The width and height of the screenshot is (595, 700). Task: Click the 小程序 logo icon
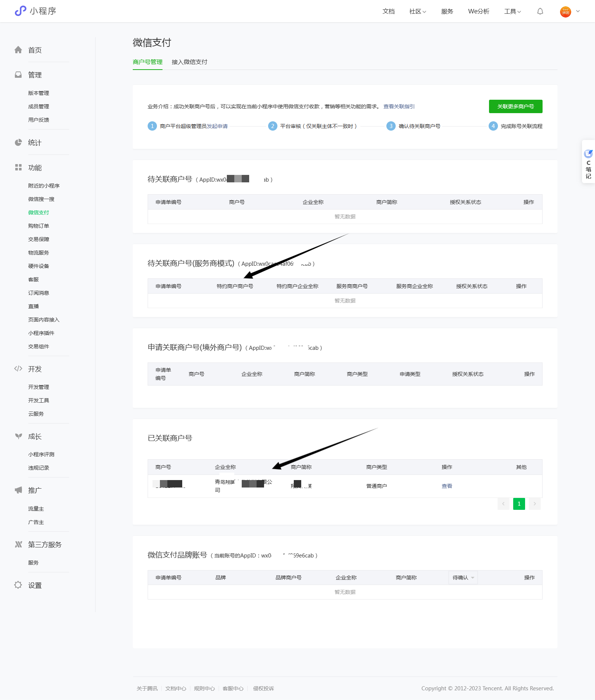(20, 11)
